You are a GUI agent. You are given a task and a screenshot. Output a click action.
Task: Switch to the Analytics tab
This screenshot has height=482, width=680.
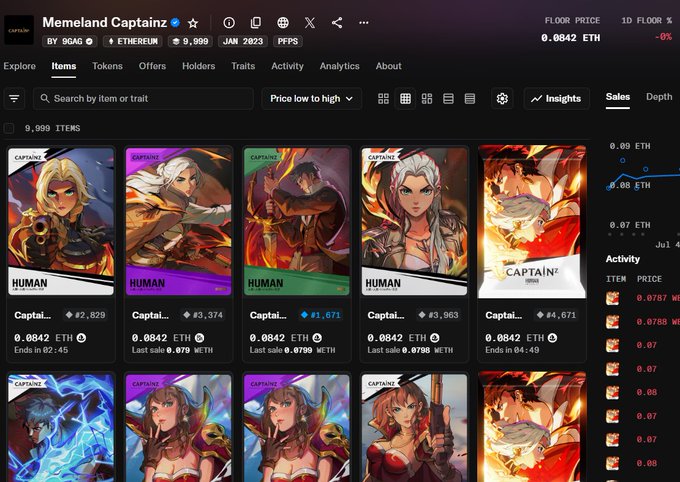[340, 66]
